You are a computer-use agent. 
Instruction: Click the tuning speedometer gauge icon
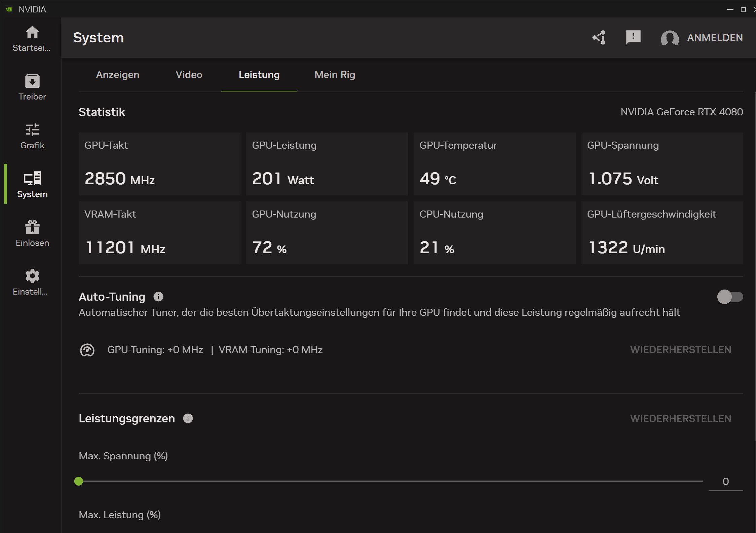[x=87, y=350]
